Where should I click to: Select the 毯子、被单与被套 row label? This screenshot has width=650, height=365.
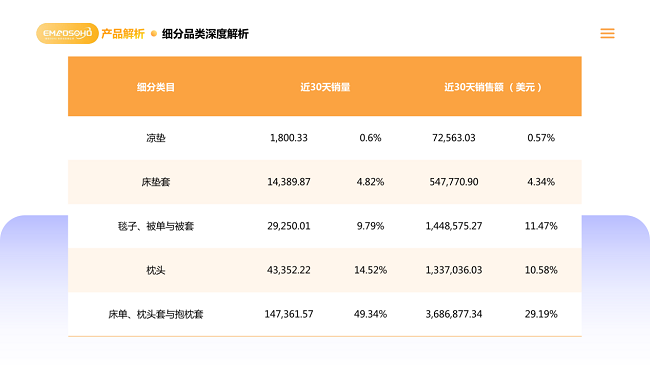[156, 226]
